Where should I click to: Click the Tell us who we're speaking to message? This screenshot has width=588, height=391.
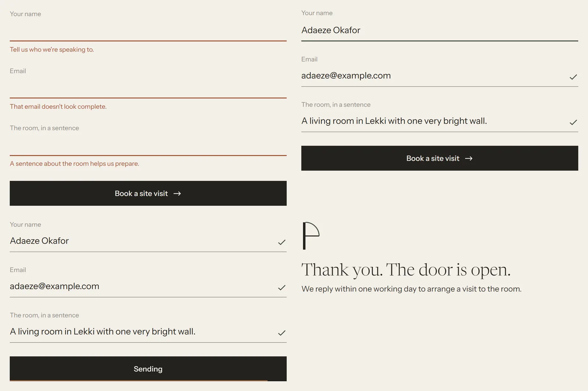pyautogui.click(x=52, y=50)
